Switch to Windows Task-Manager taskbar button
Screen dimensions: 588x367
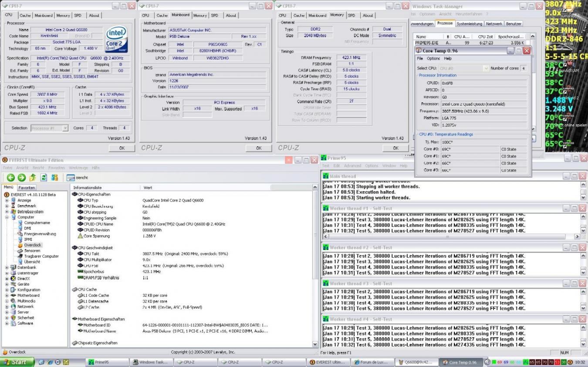click(x=150, y=362)
